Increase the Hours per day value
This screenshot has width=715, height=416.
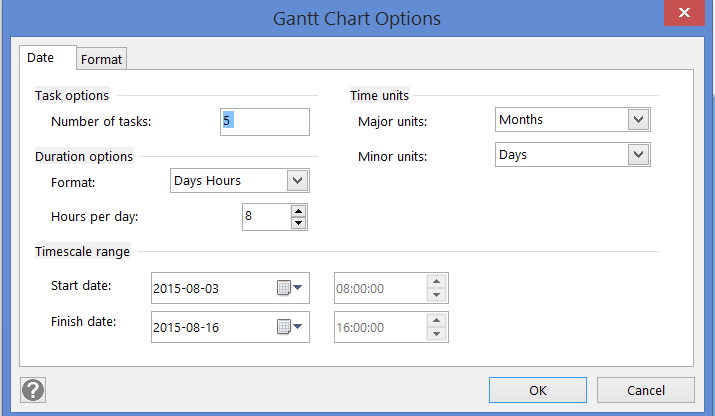click(x=298, y=211)
